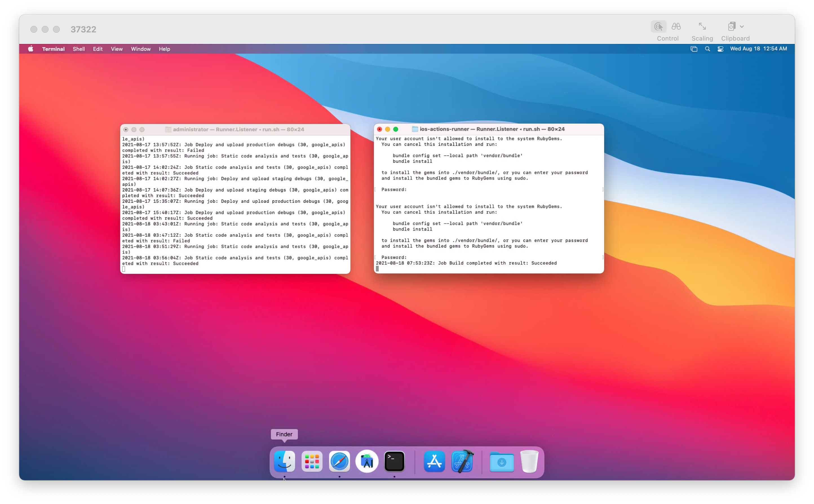Open Finder from the Dock
The image size is (814, 504).
284,461
